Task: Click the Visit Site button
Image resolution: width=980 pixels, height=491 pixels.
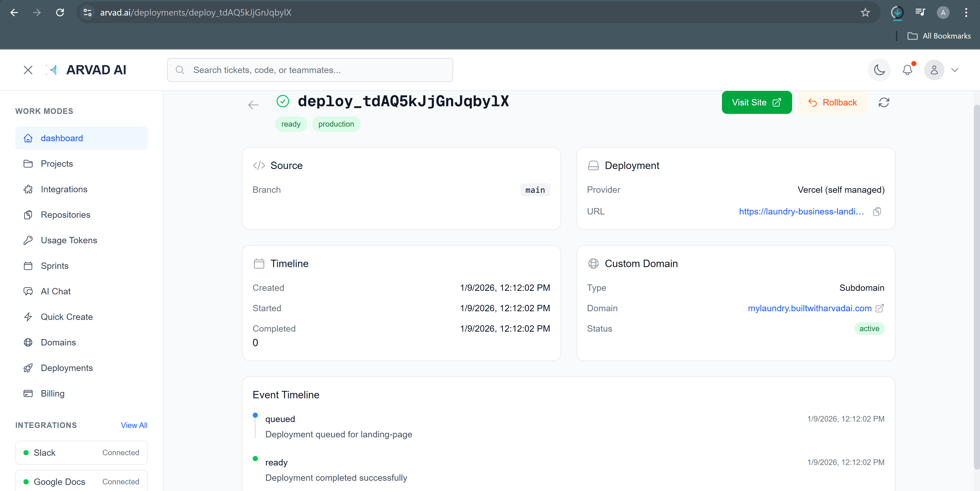Action: coord(756,102)
